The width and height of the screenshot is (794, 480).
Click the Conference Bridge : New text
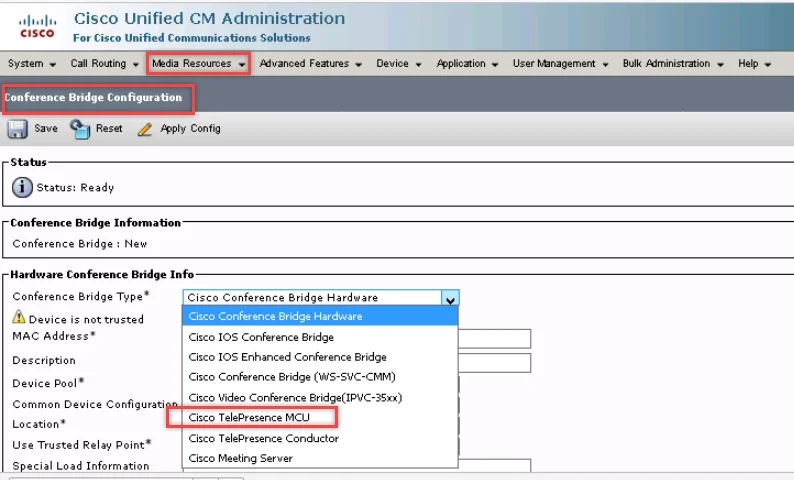coord(80,244)
